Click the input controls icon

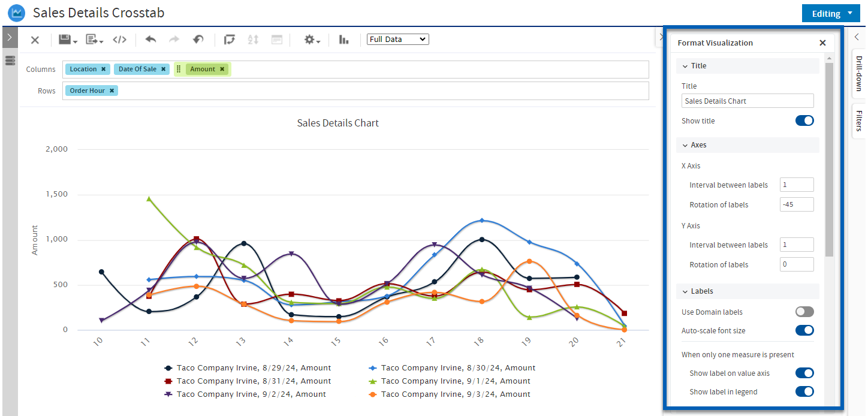(277, 40)
